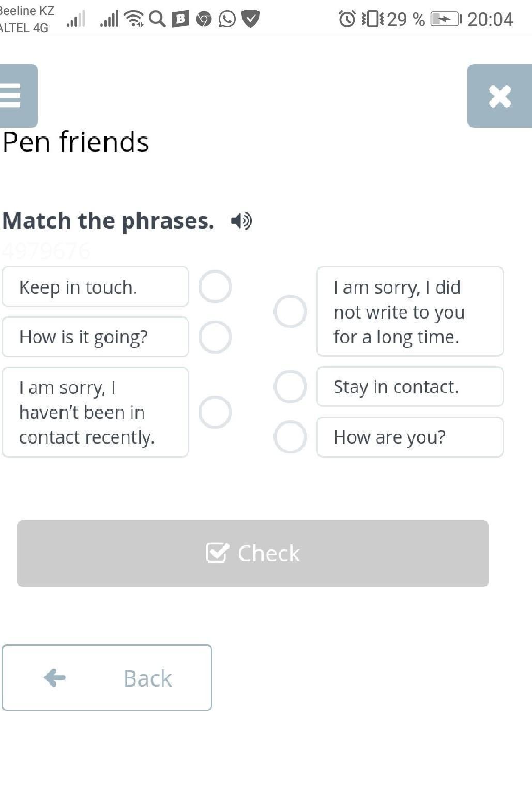Viewport: 532px width, 805px height.
Task: Tap the 'How are you?' phrase box
Action: pyautogui.click(x=409, y=437)
